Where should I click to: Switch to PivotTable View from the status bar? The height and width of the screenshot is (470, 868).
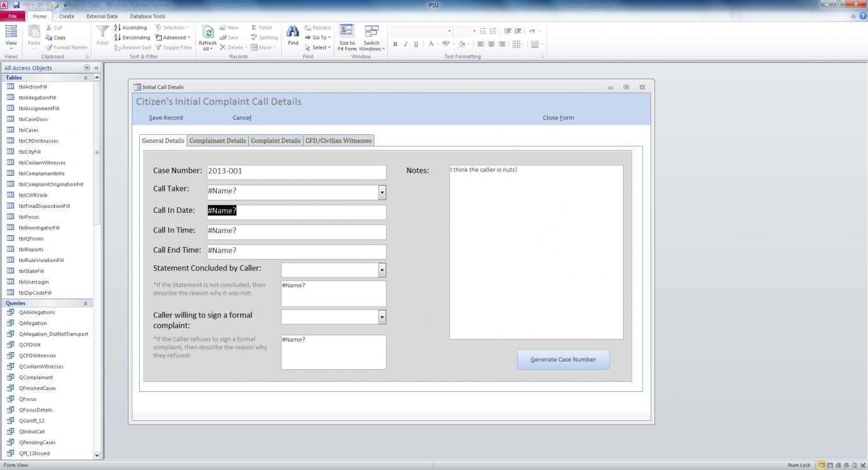(x=838, y=465)
